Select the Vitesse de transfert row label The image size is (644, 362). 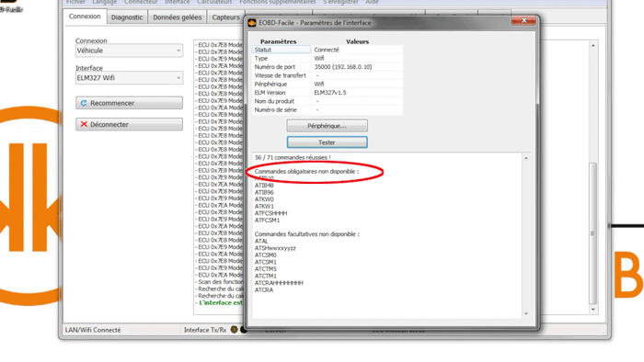[280, 75]
